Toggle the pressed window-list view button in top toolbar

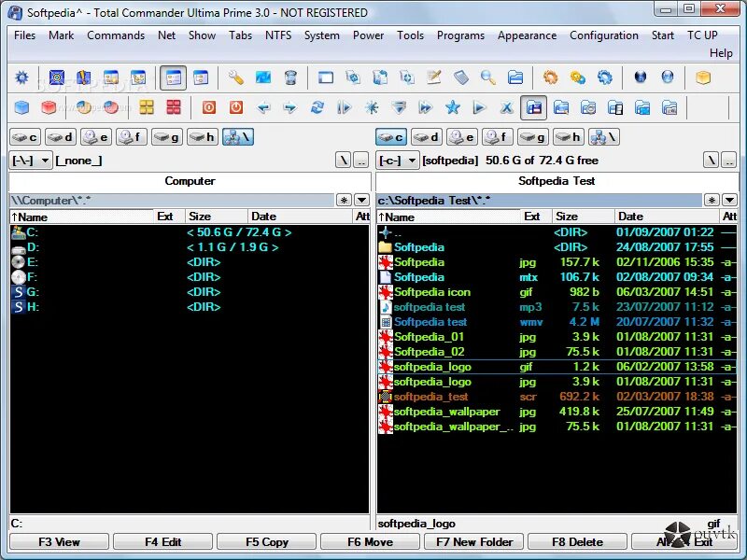coord(174,77)
